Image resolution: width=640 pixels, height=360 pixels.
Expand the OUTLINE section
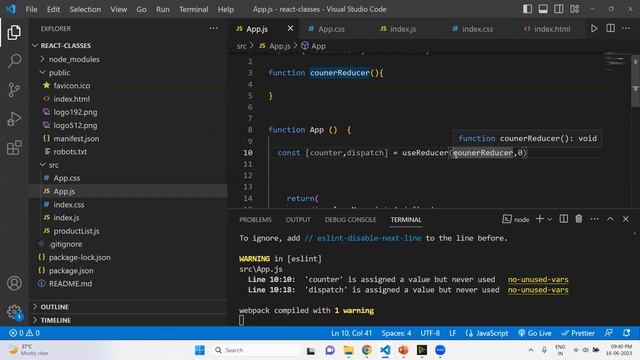point(54,307)
